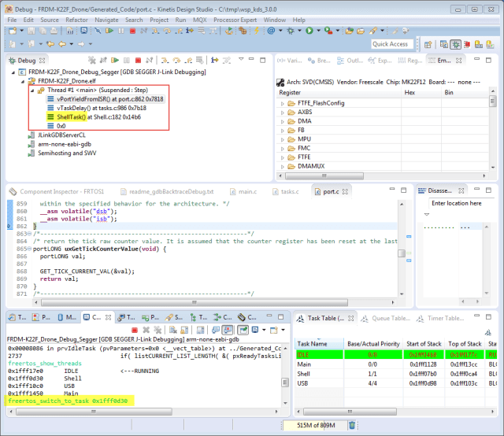Expand the DMA register group
The image size is (504, 436).
coord(284,123)
